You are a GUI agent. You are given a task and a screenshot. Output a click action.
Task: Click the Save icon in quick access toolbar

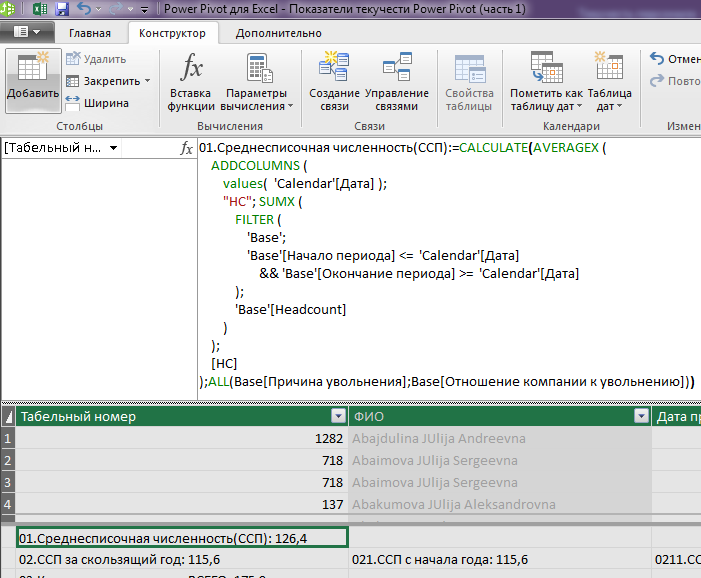[x=61, y=8]
